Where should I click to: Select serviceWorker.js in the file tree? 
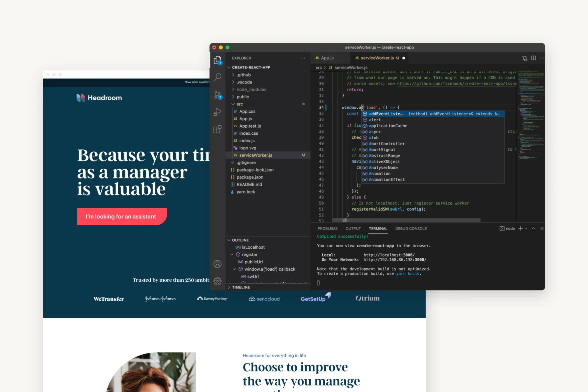tap(268, 155)
